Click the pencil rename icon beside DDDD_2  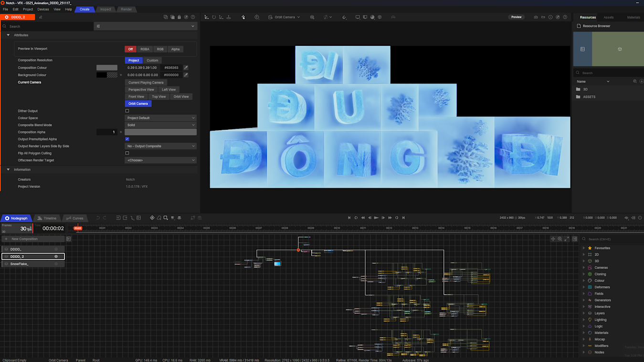coord(41,17)
